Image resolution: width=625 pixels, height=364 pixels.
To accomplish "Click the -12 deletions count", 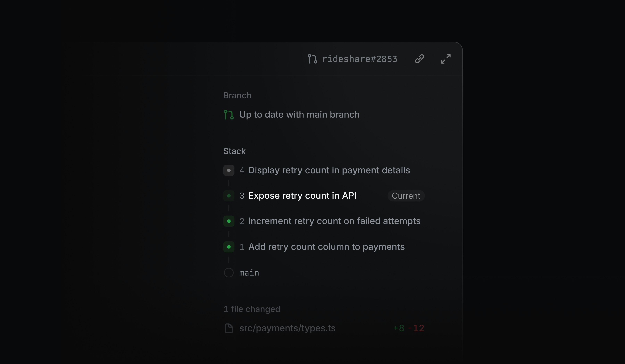I will (x=416, y=328).
